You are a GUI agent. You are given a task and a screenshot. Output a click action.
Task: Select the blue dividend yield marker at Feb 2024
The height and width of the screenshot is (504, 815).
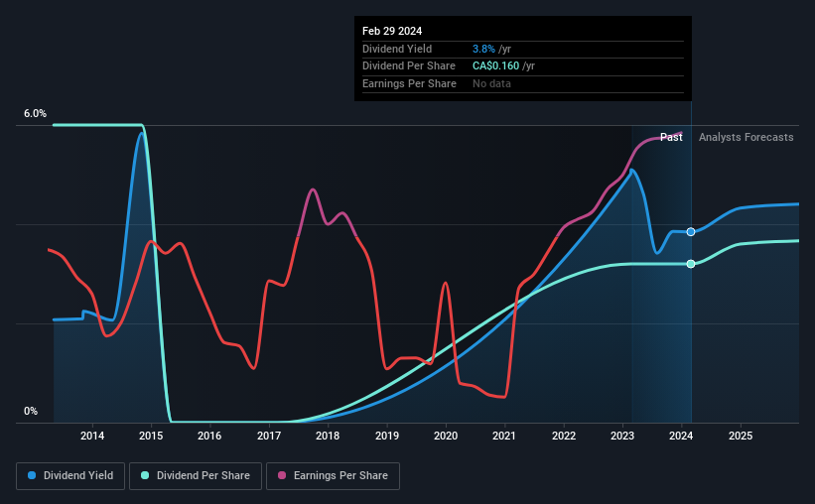tap(691, 232)
